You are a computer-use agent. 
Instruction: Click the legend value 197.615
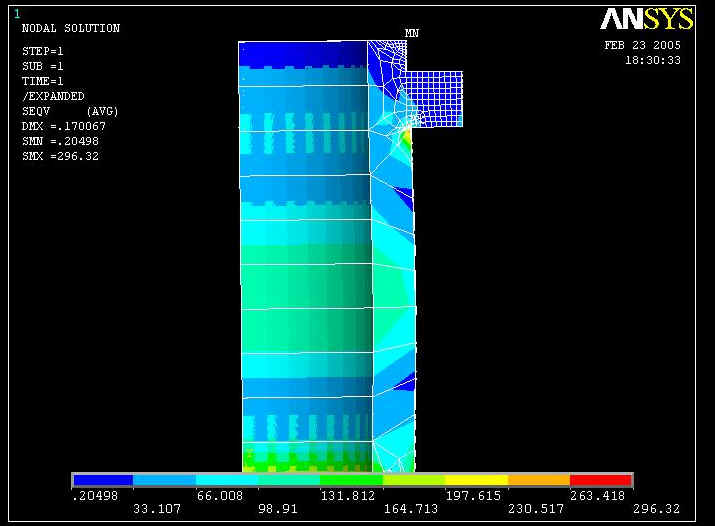473,495
